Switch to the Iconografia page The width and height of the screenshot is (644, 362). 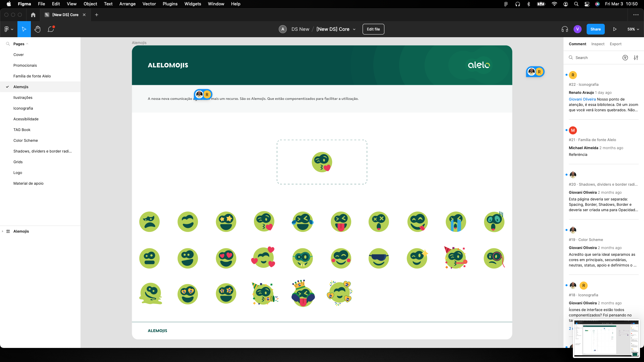click(x=23, y=108)
